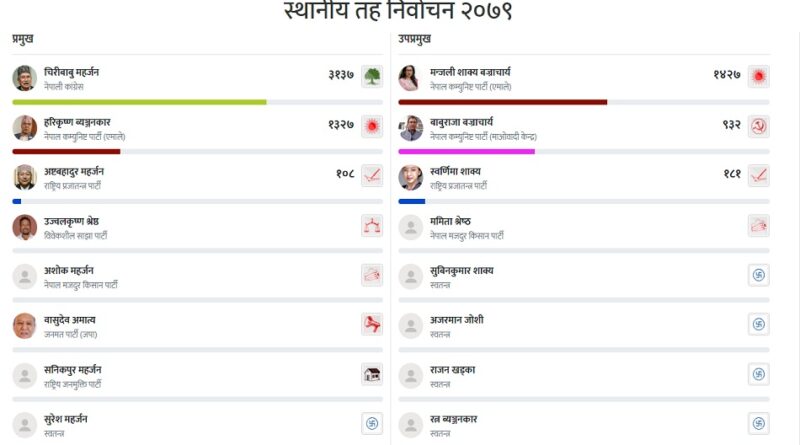Screen dimensions: 800x445
Task: Click the उपप्रमुख section heading
Action: pyautogui.click(x=415, y=38)
